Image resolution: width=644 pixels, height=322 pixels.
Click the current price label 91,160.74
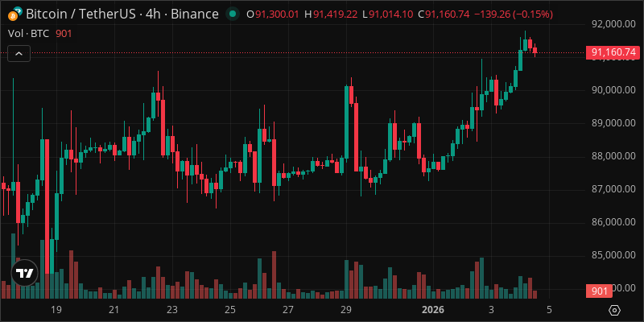(x=612, y=52)
